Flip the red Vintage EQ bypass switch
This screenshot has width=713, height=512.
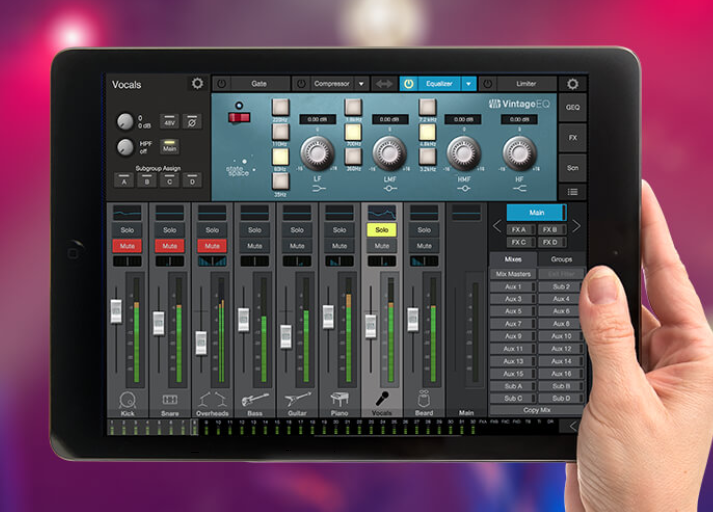(x=239, y=117)
